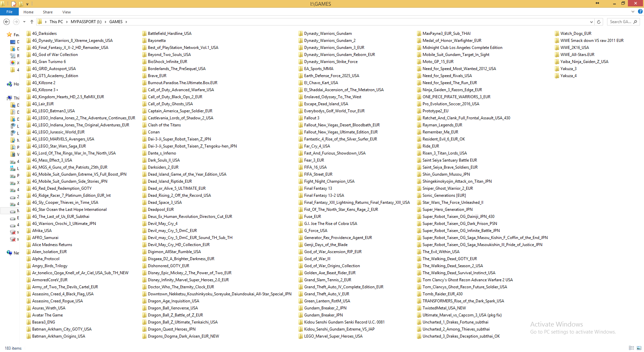Switch to the Home ribbon tab
Image resolution: width=644 pixels, height=352 pixels.
pos(29,12)
